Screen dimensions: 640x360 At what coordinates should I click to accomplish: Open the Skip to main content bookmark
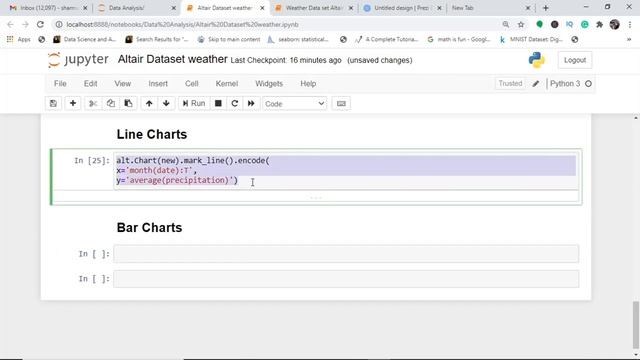229,40
